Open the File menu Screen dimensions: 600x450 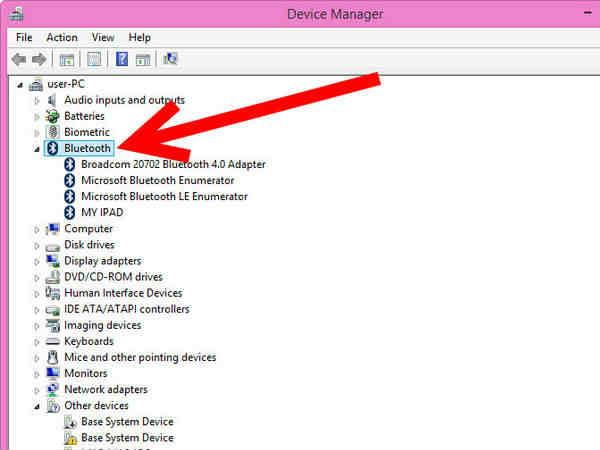pyautogui.click(x=24, y=38)
